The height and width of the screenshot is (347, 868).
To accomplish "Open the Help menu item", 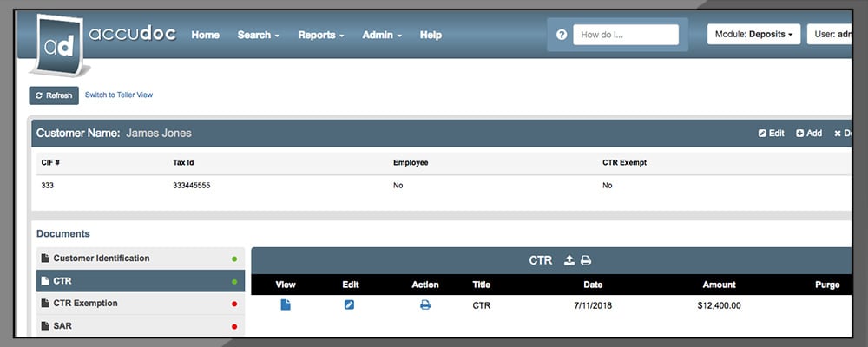I will [x=431, y=35].
